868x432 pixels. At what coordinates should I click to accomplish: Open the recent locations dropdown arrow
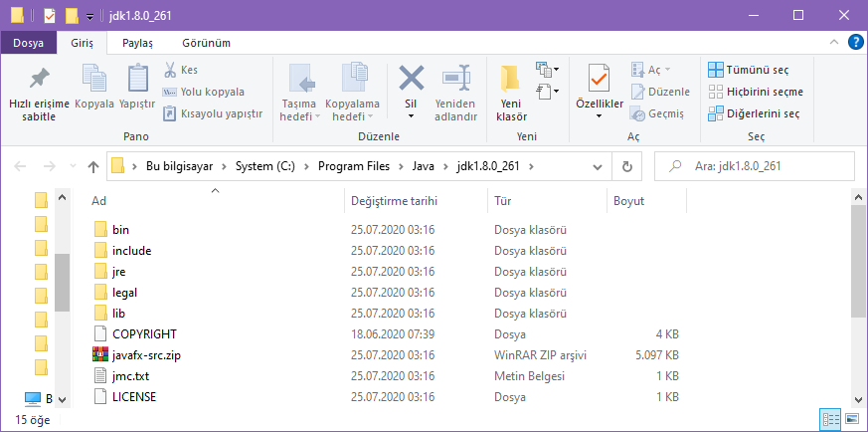(73, 166)
